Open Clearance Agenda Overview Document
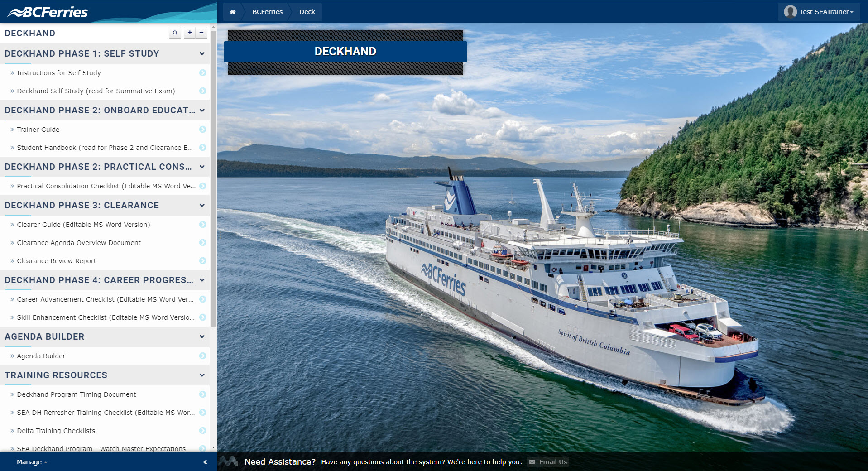 (79, 243)
